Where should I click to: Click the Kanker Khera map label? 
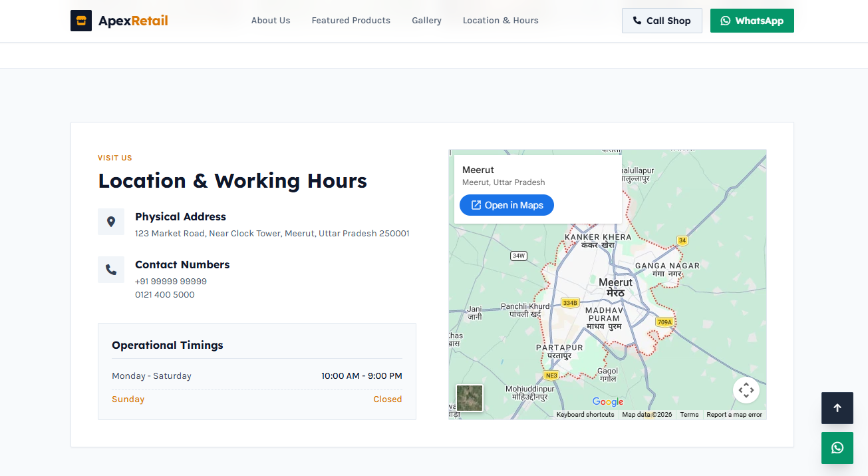(598, 241)
